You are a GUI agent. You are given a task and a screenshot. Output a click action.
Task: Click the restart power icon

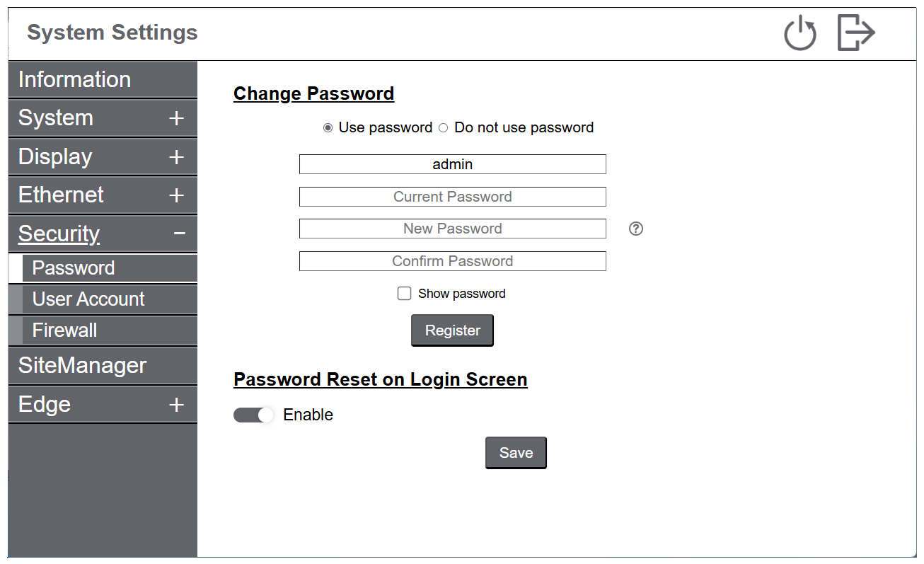pyautogui.click(x=800, y=34)
